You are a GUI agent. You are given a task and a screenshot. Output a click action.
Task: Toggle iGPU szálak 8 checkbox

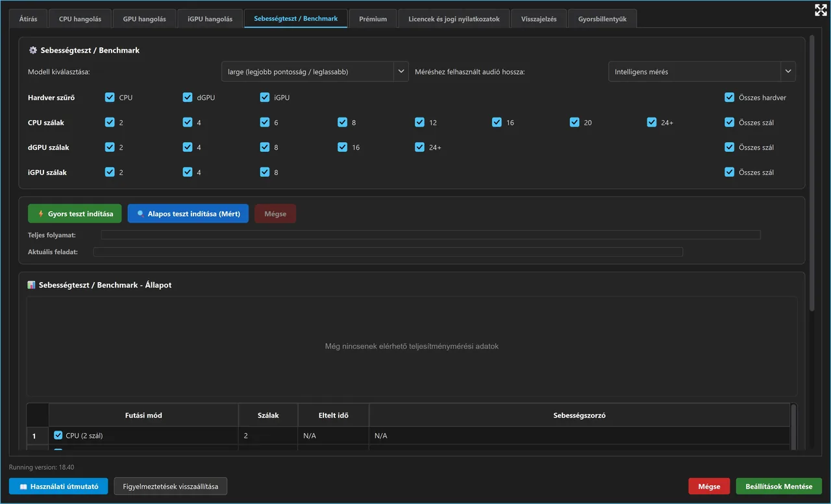(265, 172)
